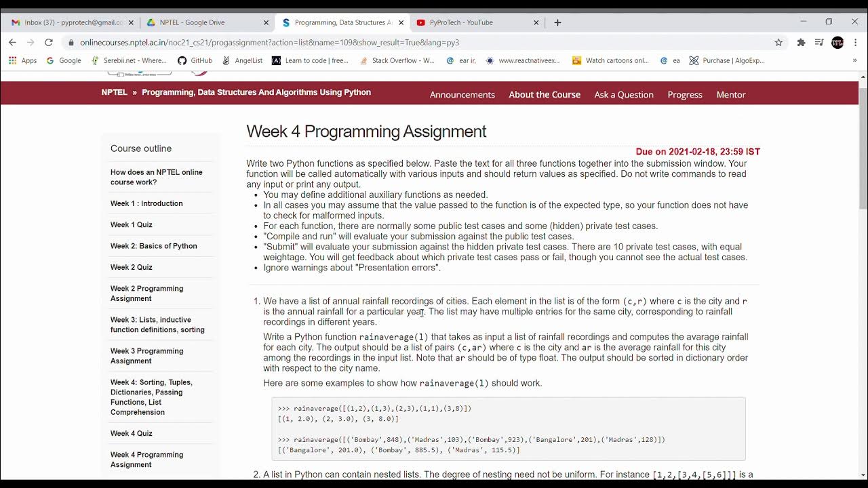This screenshot has width=868, height=488.
Task: Open the GitHub bookmark
Action: pos(195,60)
